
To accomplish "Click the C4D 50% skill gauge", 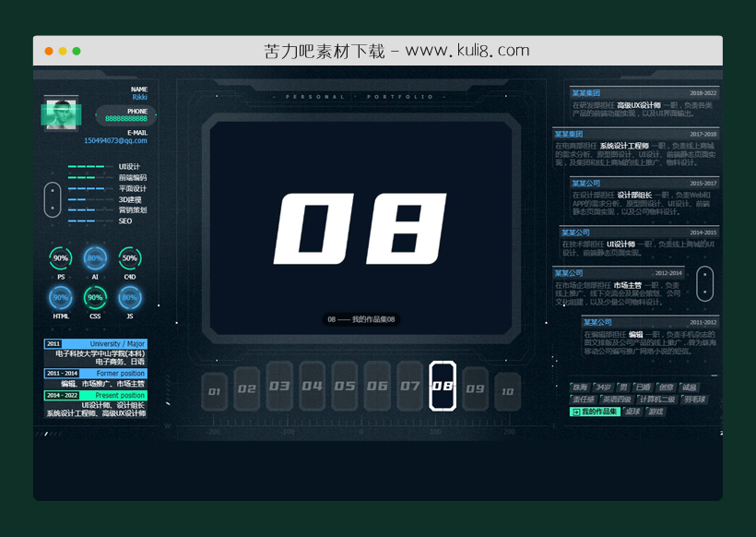I will 130,258.
